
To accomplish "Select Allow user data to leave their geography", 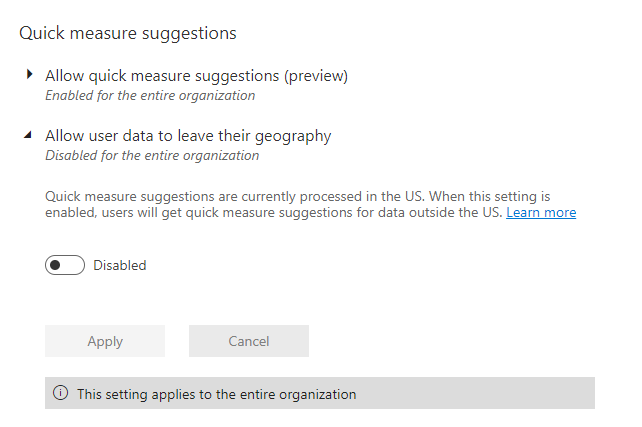I will tap(188, 136).
